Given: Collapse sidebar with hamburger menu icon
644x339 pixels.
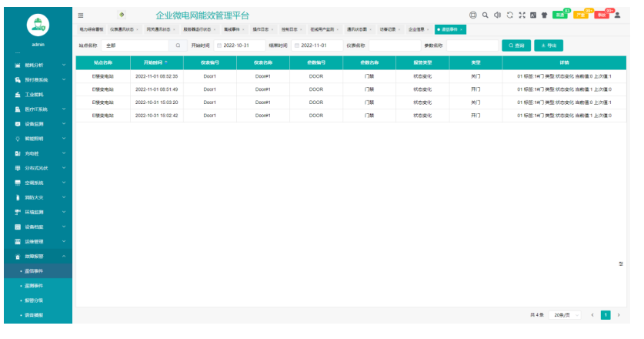Looking at the screenshot, I should click(81, 15).
